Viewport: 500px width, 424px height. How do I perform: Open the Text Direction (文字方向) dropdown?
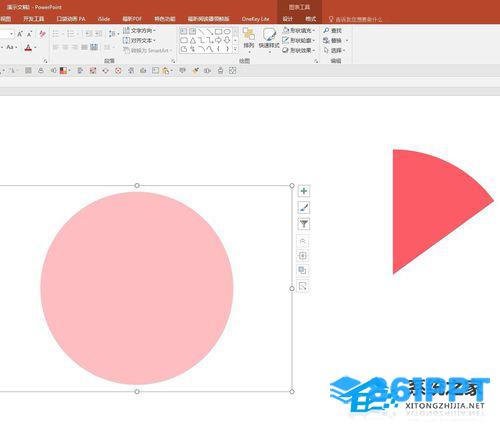coord(139,31)
